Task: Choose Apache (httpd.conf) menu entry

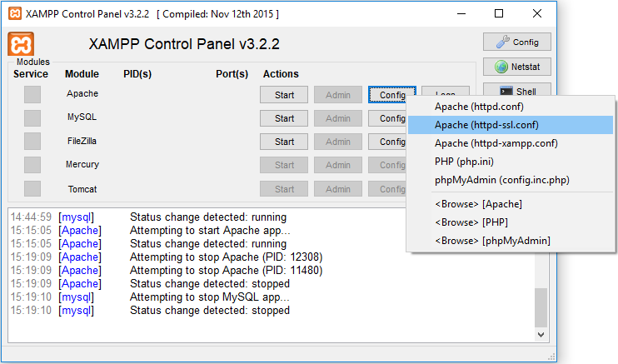Action: 511,107
